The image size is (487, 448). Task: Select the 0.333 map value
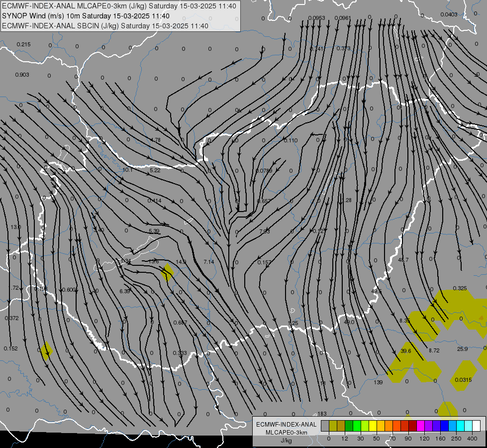180,353
